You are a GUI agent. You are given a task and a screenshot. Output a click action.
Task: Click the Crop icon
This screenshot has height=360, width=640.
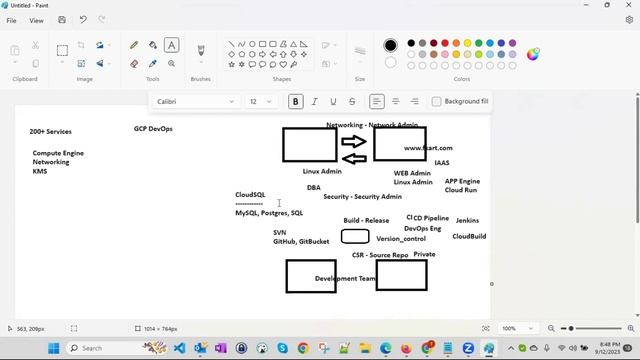pos(81,45)
